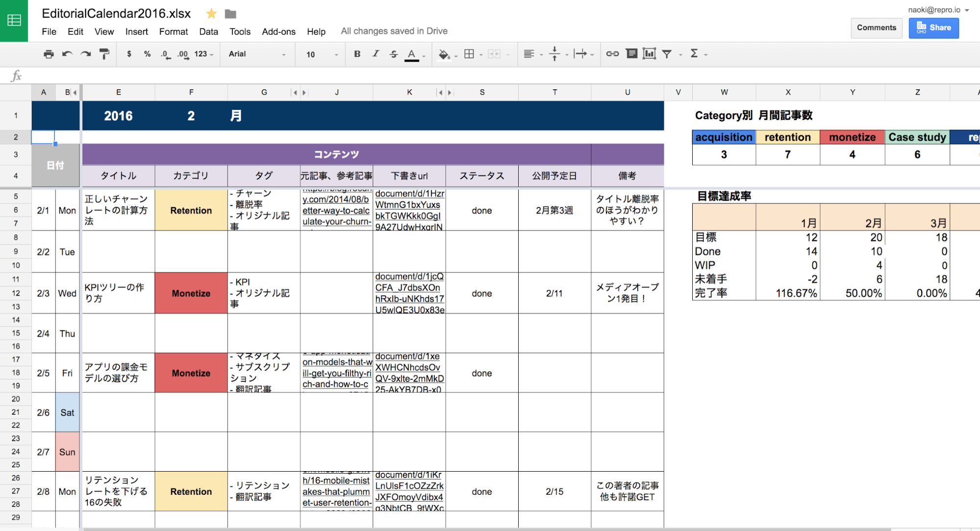Open text wrapping options

click(x=580, y=54)
